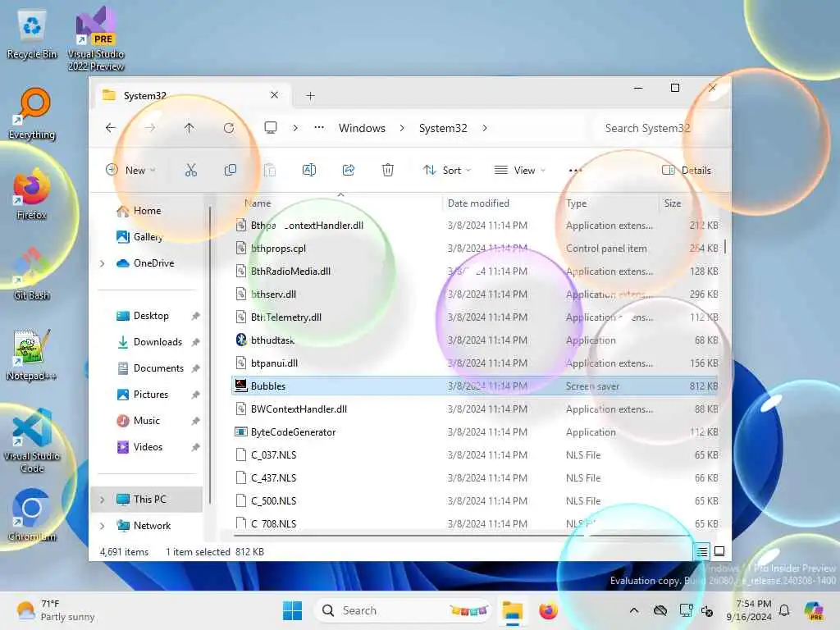Open the New dropdown menu
This screenshot has width=840, height=630.
click(x=130, y=171)
